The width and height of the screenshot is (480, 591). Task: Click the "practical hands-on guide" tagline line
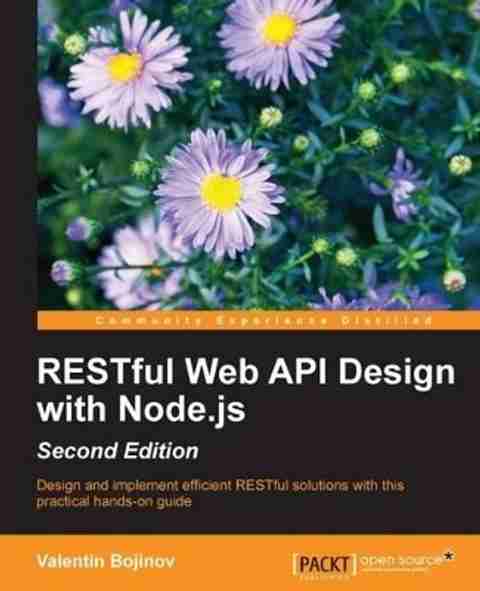pos(114,502)
